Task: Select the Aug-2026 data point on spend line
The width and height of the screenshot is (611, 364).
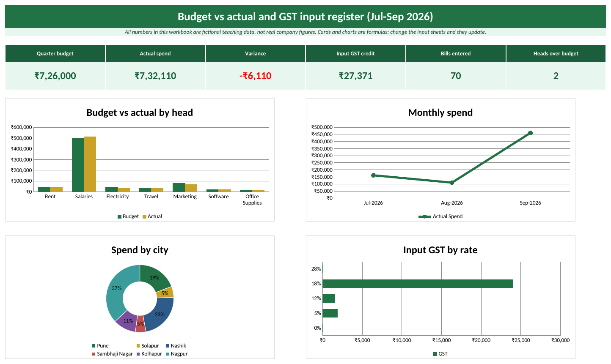Action: pyautogui.click(x=452, y=183)
